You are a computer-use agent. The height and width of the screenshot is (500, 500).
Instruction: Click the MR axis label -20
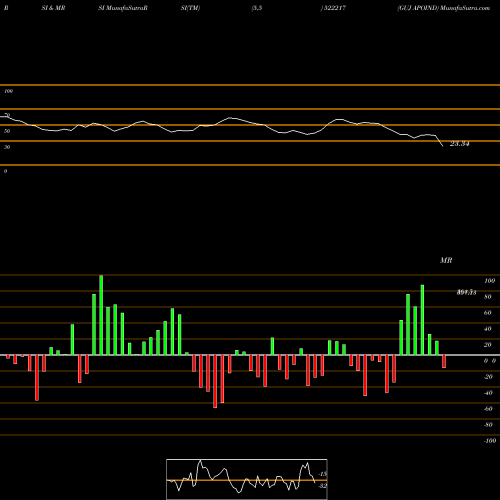click(488, 377)
